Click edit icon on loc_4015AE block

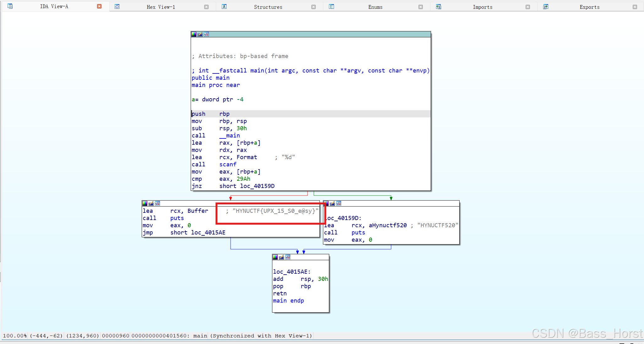coord(281,257)
